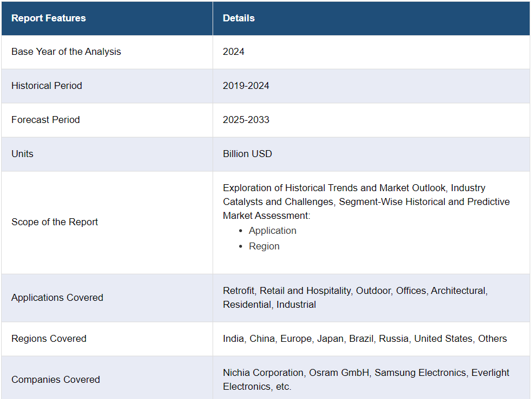Image resolution: width=532 pixels, height=399 pixels.
Task: Click the Exploration of Historical Trends paragraph
Action: click(366, 202)
